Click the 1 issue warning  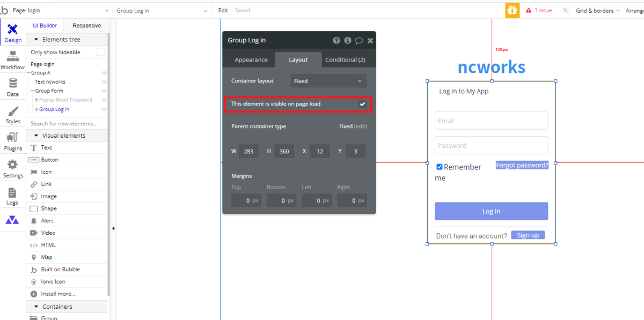point(539,11)
